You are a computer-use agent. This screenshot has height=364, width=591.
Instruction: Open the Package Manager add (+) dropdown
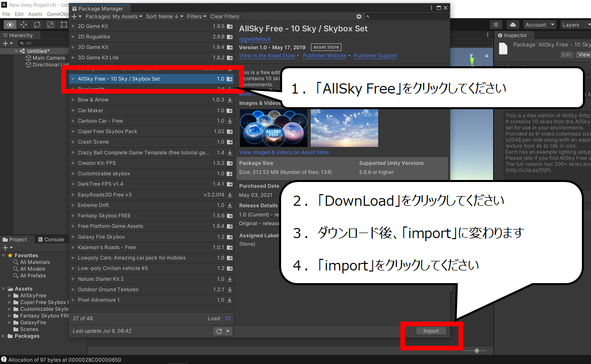(x=76, y=17)
